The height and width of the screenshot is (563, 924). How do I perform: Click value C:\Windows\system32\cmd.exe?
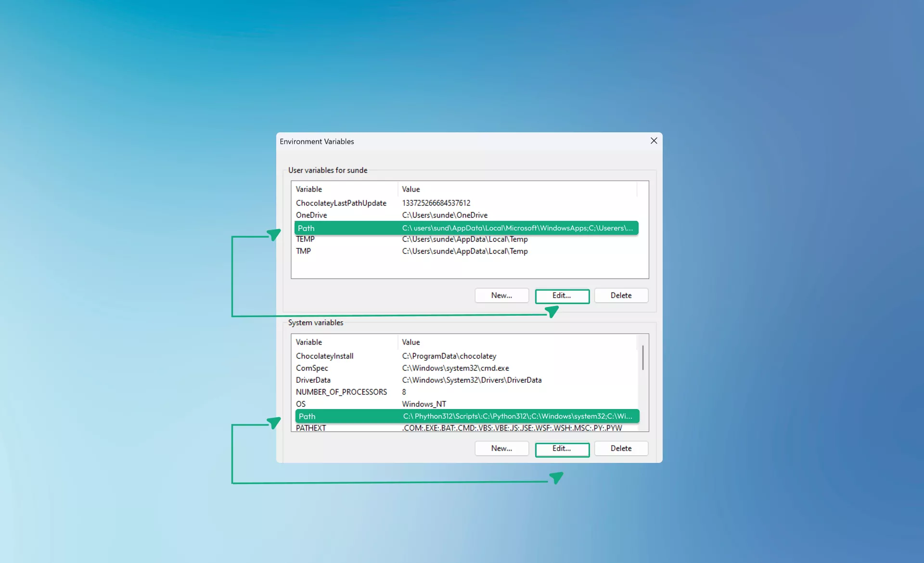pos(455,368)
